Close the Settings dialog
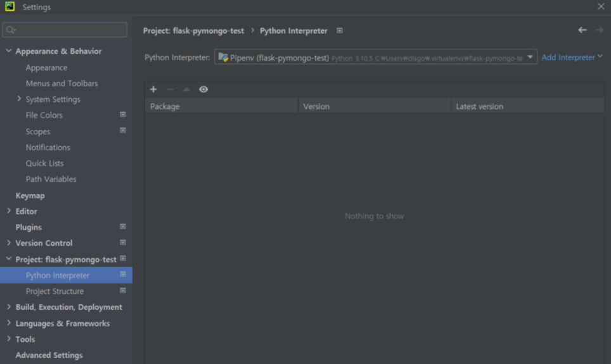The height and width of the screenshot is (364, 611). (601, 6)
